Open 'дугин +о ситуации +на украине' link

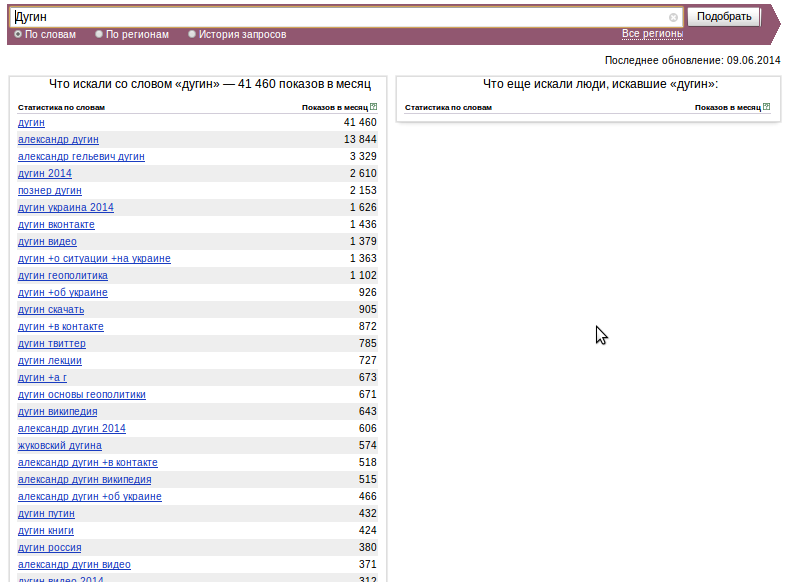pyautogui.click(x=94, y=259)
